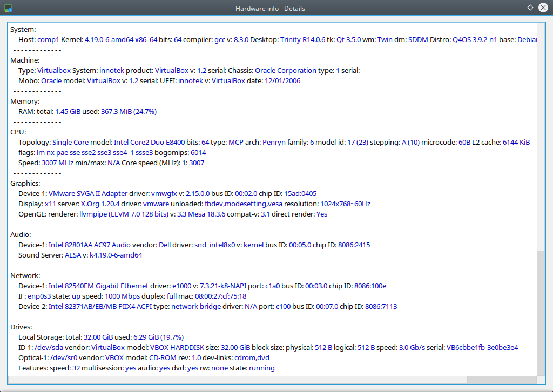
Task: Click graphics chip ID '15ad:0405'
Action: click(x=300, y=193)
